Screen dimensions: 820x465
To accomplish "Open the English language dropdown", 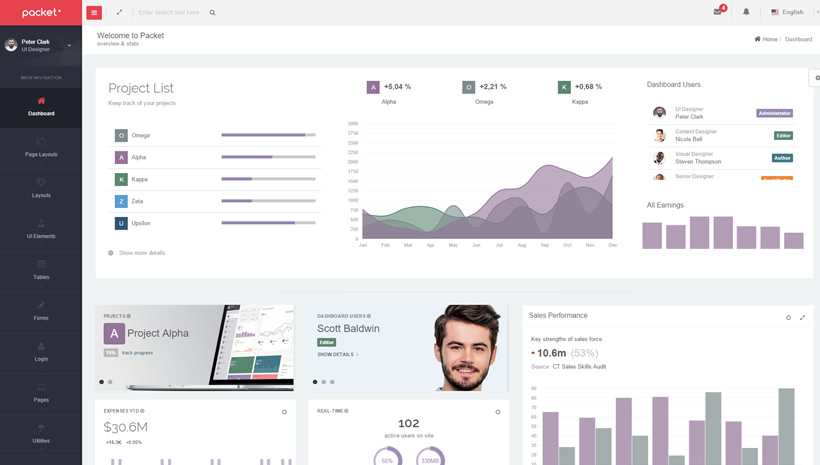I will pos(787,12).
